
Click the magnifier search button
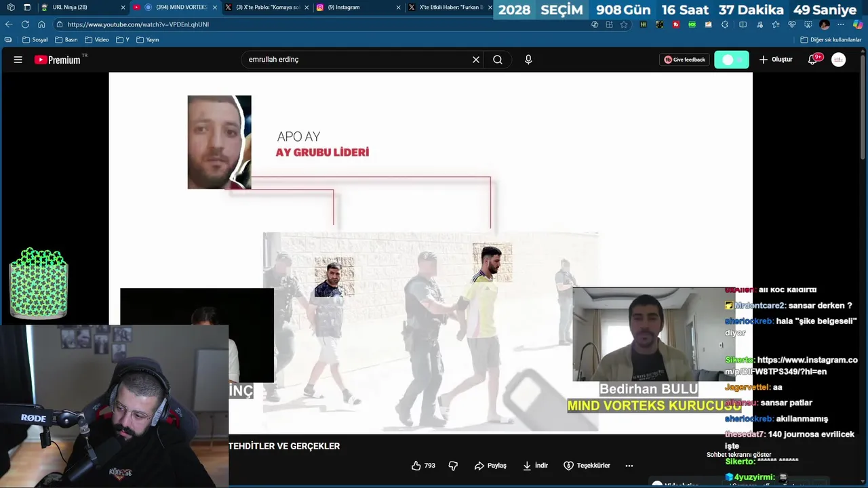point(498,60)
